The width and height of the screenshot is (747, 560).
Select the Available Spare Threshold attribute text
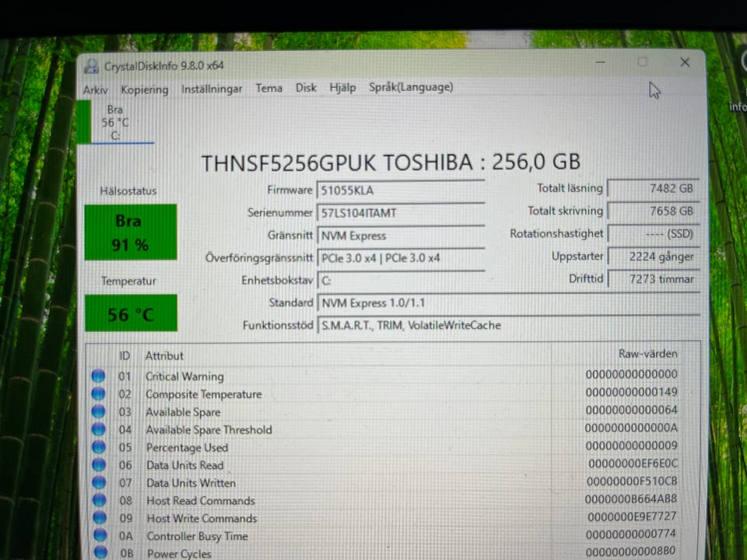pyautogui.click(x=209, y=430)
